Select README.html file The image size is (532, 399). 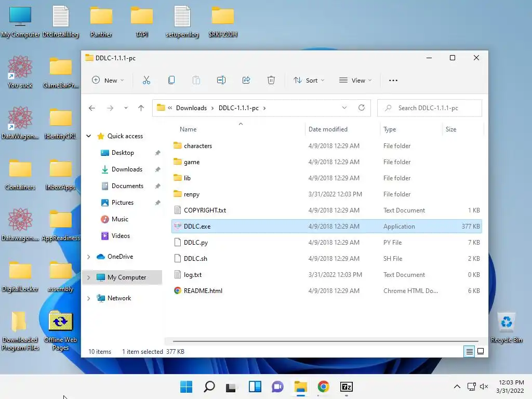tap(326, 291)
